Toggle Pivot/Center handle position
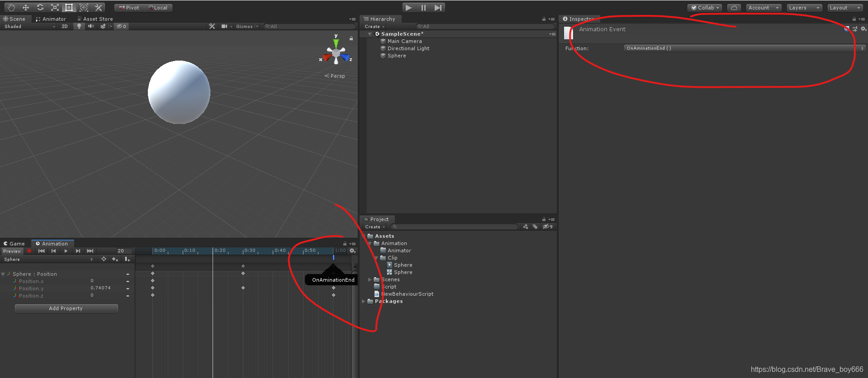Image resolution: width=868 pixels, height=378 pixels. [x=129, y=8]
